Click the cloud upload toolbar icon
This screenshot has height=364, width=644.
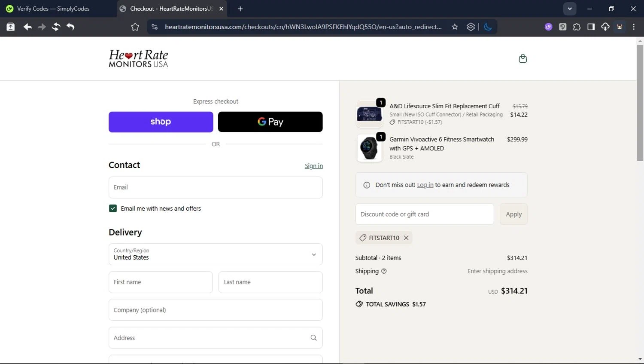pyautogui.click(x=605, y=27)
